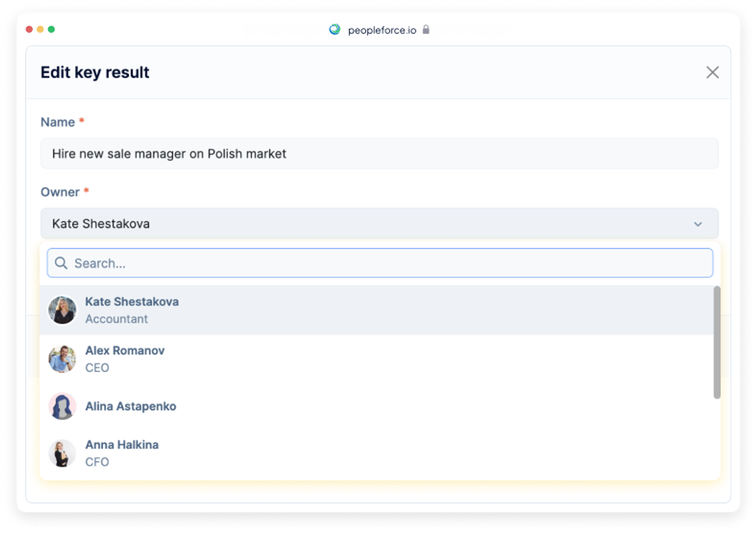Click the green maximize window button
Viewport: 756px width, 533px height.
click(51, 30)
